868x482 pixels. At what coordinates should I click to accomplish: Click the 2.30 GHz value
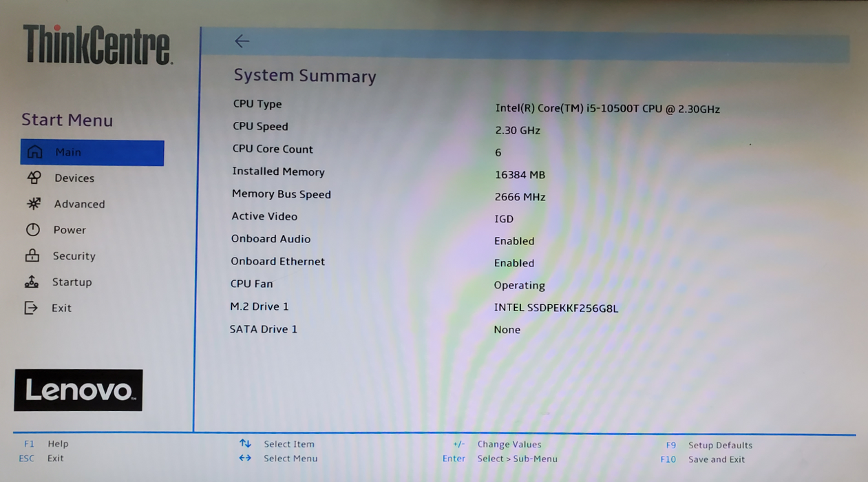518,130
